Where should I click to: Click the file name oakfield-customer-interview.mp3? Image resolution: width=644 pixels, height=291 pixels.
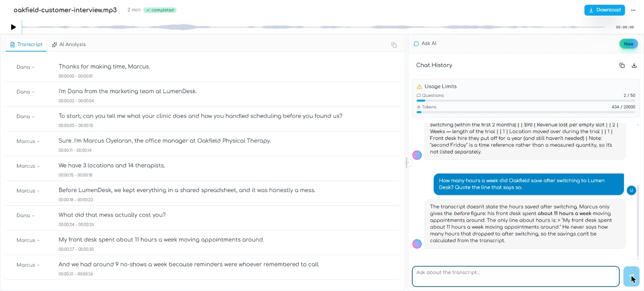(65, 10)
